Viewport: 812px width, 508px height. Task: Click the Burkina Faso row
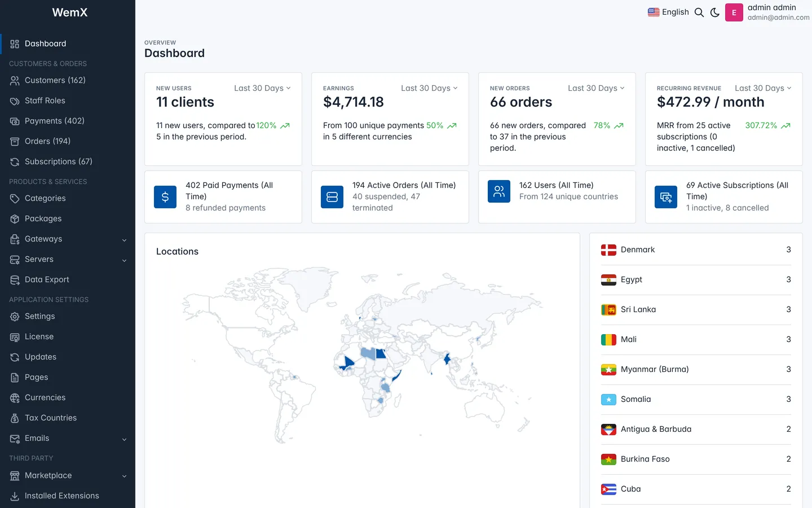[x=696, y=459]
